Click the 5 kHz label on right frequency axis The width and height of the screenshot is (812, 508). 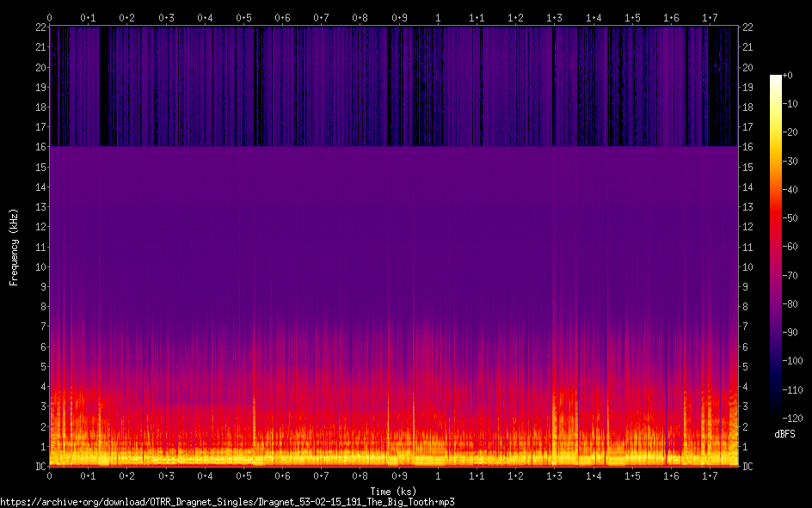tap(746, 367)
